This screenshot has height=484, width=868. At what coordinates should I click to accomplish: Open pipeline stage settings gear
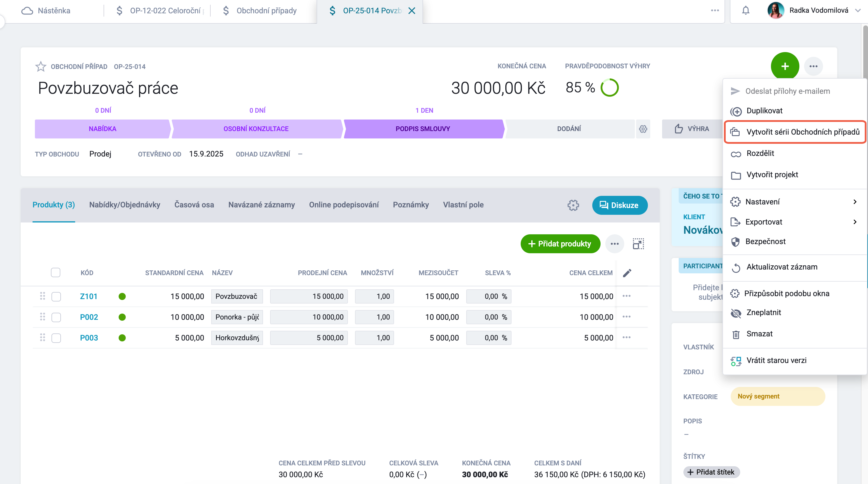(x=643, y=129)
